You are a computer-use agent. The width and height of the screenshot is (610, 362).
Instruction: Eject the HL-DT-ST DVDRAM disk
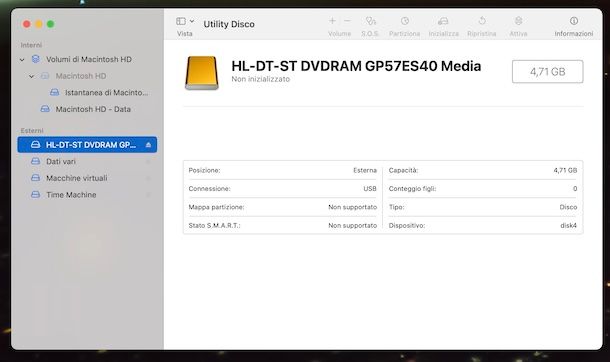coord(148,145)
